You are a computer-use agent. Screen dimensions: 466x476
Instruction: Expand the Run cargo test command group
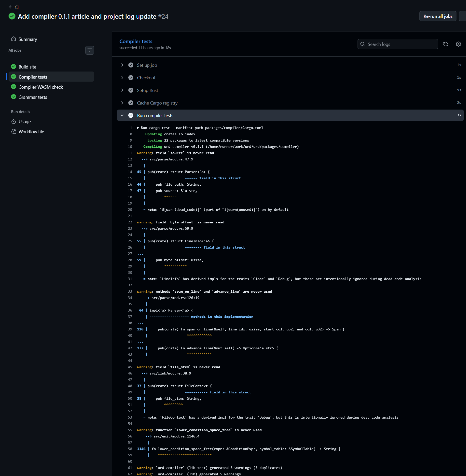138,128
